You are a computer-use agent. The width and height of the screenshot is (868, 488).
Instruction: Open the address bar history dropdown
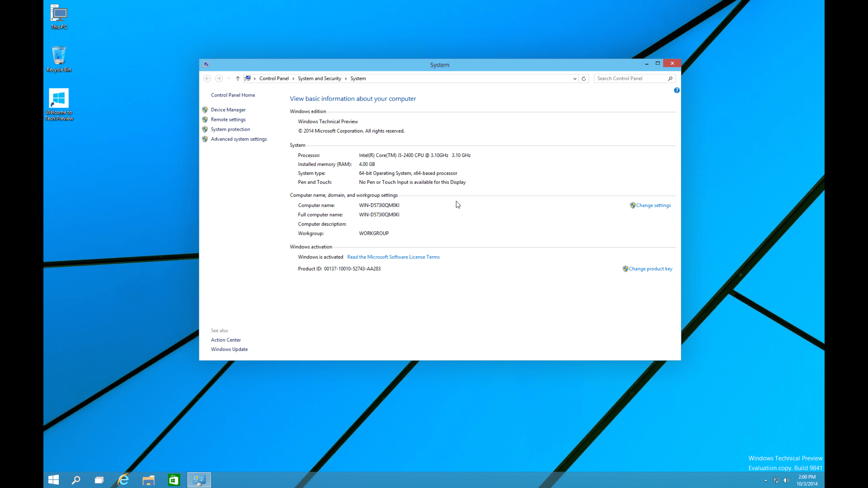575,79
